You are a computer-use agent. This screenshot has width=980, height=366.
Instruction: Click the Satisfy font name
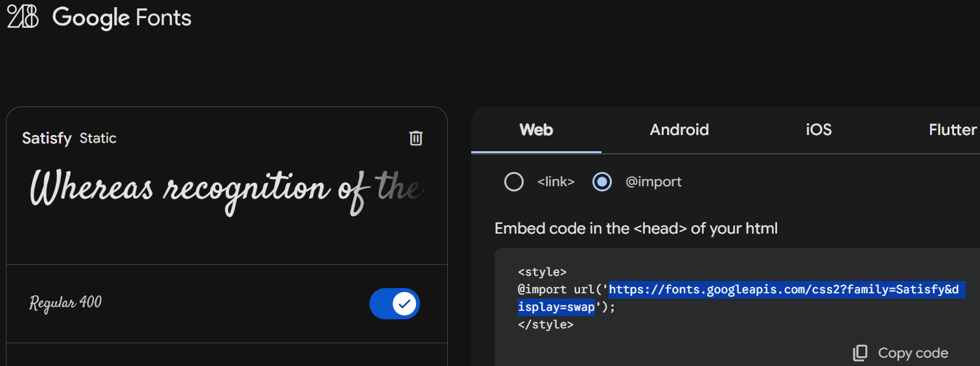(x=47, y=138)
